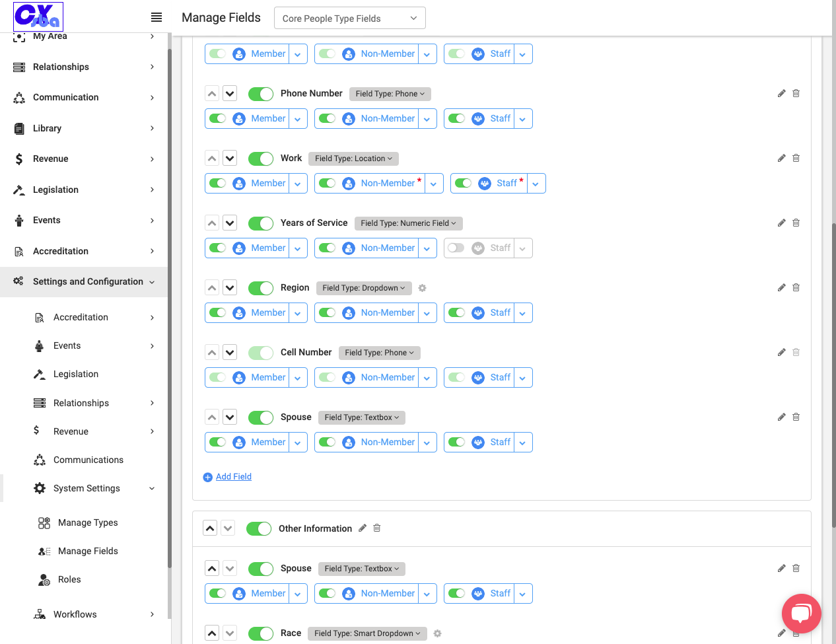Open Field Type: Phone dropdown for Phone Number
Viewport: 836px width, 644px height.
tap(390, 94)
